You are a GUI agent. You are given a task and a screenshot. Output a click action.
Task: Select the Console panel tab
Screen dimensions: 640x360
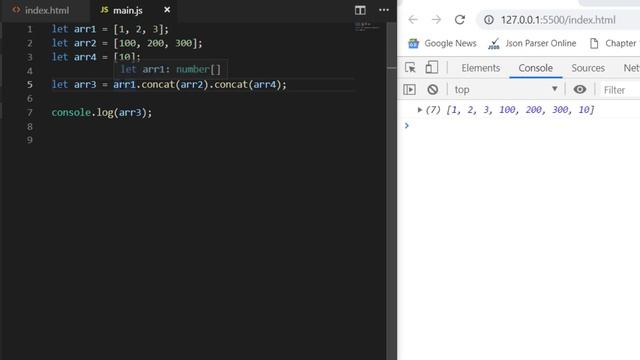[536, 68]
